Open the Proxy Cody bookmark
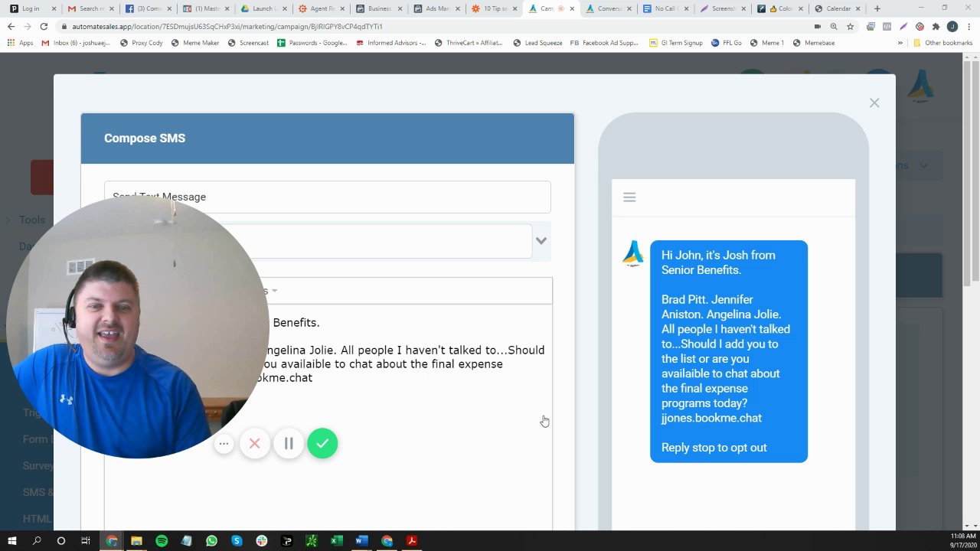The width and height of the screenshot is (980, 551). pos(142,43)
